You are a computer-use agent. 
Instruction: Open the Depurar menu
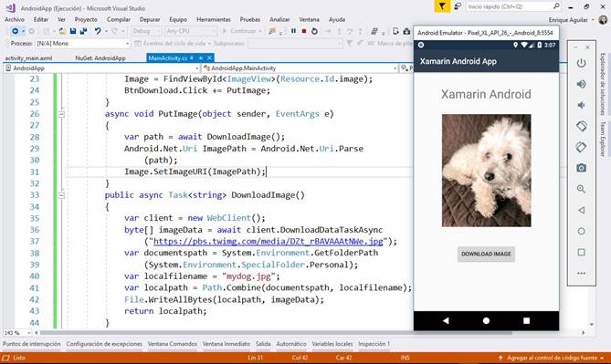click(x=150, y=19)
